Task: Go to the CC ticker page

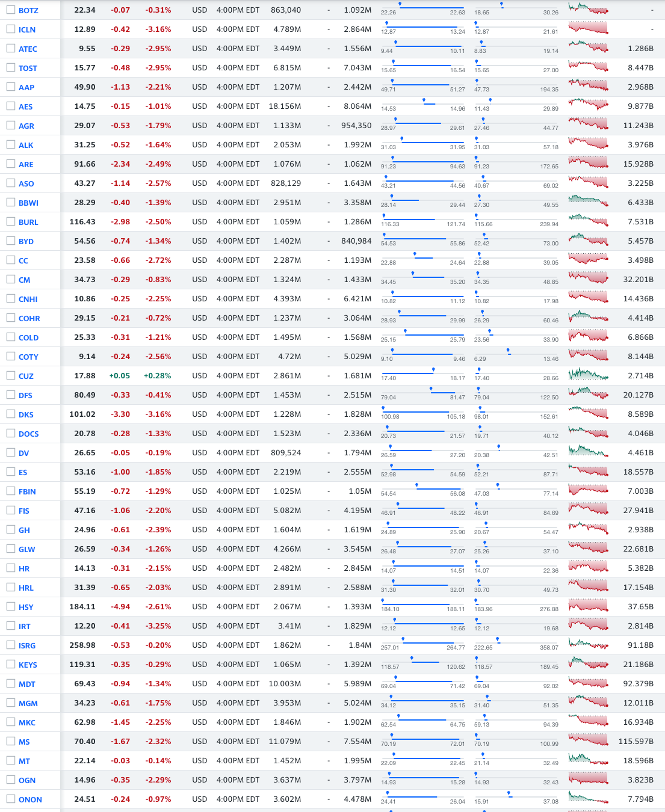Action: [x=23, y=261]
